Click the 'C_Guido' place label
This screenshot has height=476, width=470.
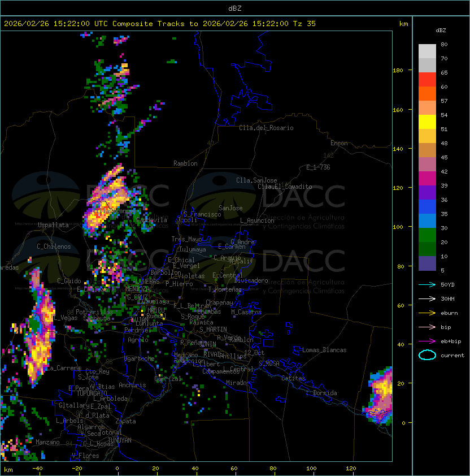[x=69, y=281]
